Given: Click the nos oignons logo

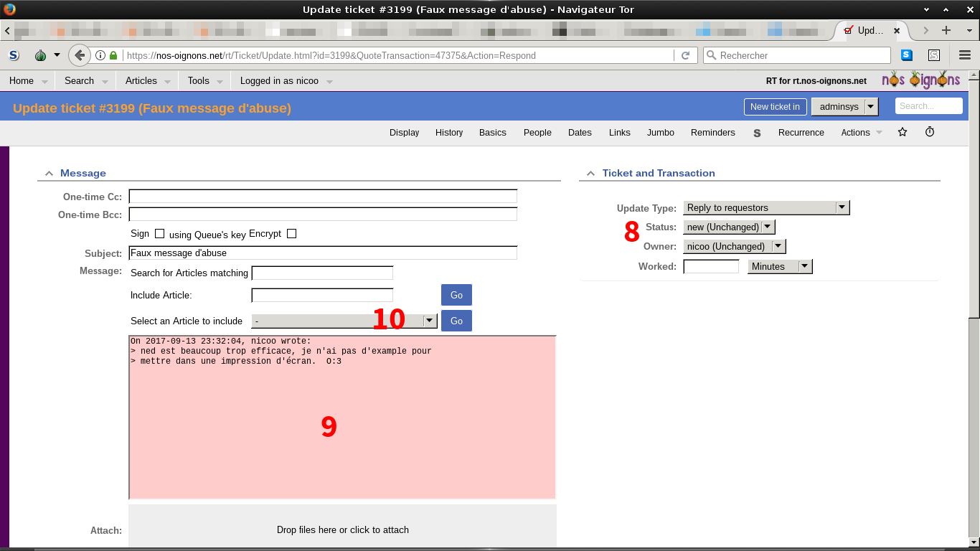Looking at the screenshot, I should click(920, 80).
